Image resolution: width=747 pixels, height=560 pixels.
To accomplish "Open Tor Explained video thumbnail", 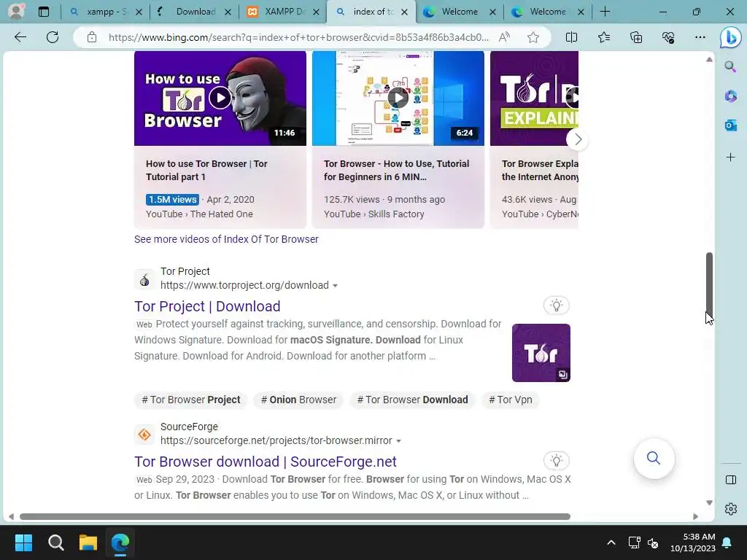I will [x=534, y=98].
